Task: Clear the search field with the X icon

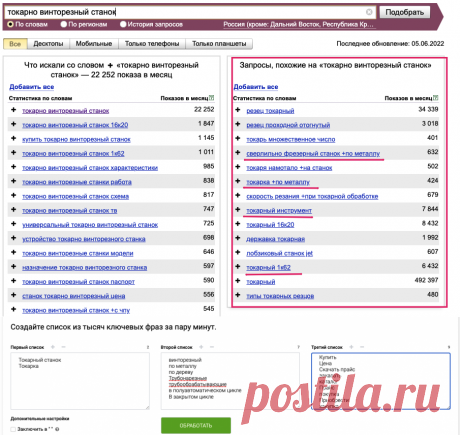Action: [369, 12]
